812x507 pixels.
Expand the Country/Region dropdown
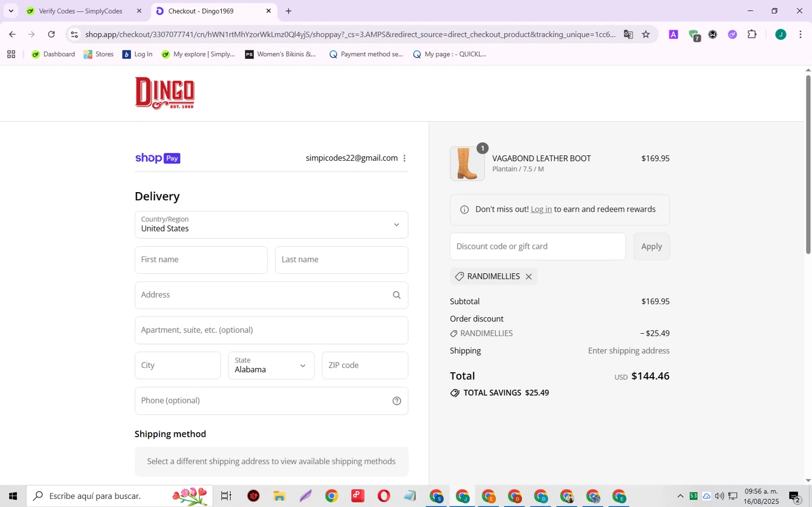click(271, 225)
